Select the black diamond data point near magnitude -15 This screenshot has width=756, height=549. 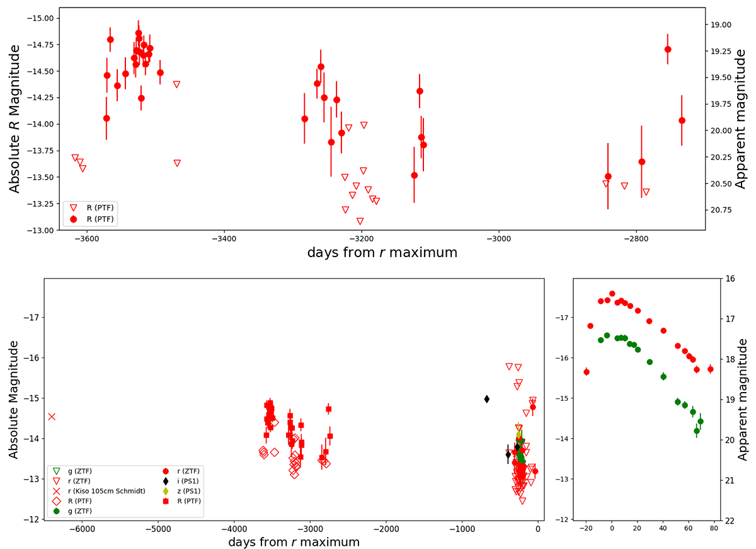[x=487, y=399]
